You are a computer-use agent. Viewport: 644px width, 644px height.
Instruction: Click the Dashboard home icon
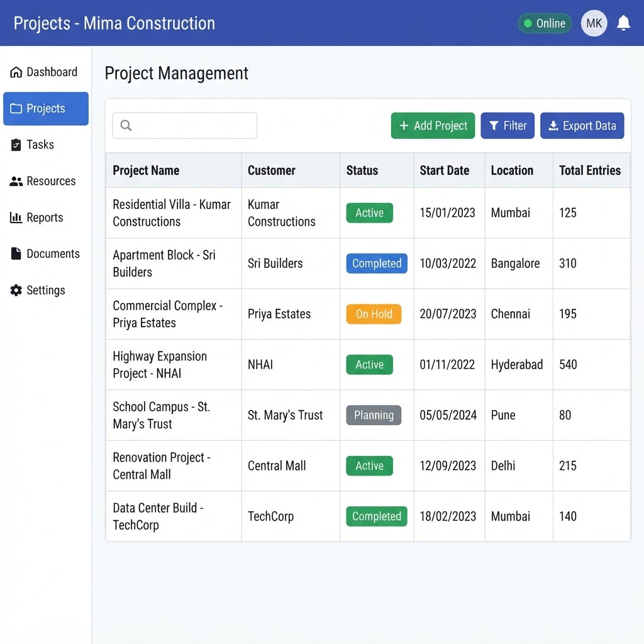click(x=16, y=72)
